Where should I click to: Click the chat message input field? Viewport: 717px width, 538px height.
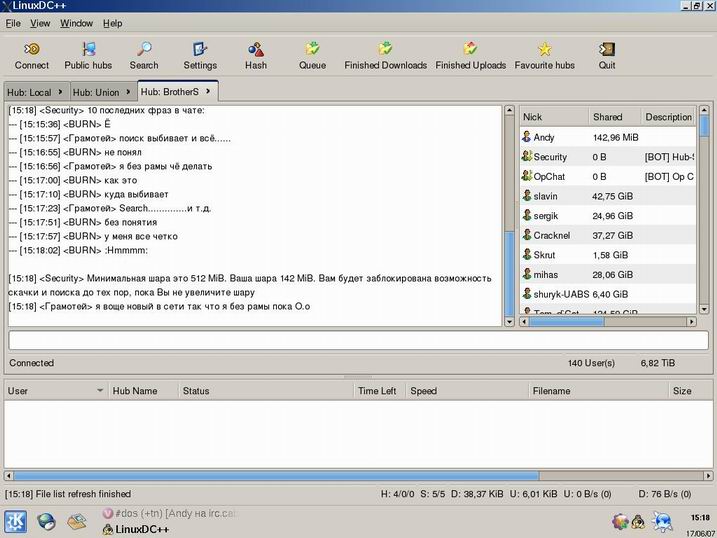point(358,340)
